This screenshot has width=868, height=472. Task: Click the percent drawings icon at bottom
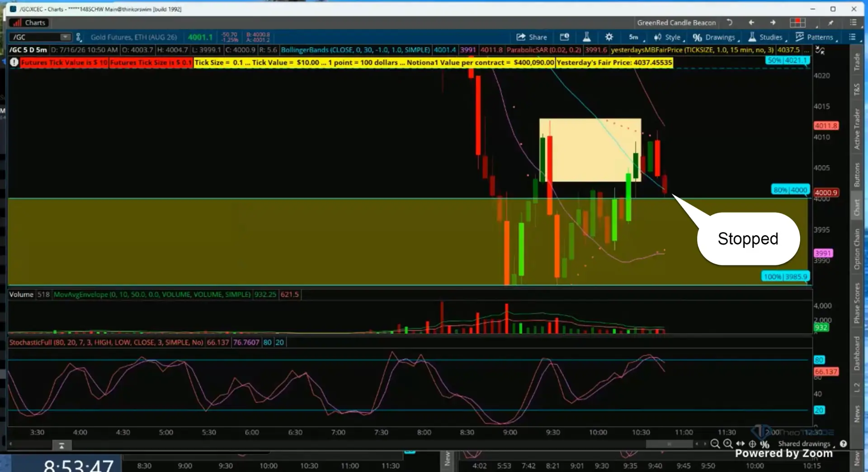(x=765, y=444)
